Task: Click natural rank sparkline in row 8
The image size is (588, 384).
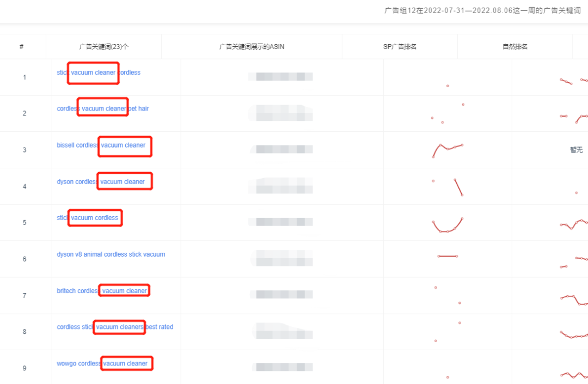Action: [x=574, y=334]
